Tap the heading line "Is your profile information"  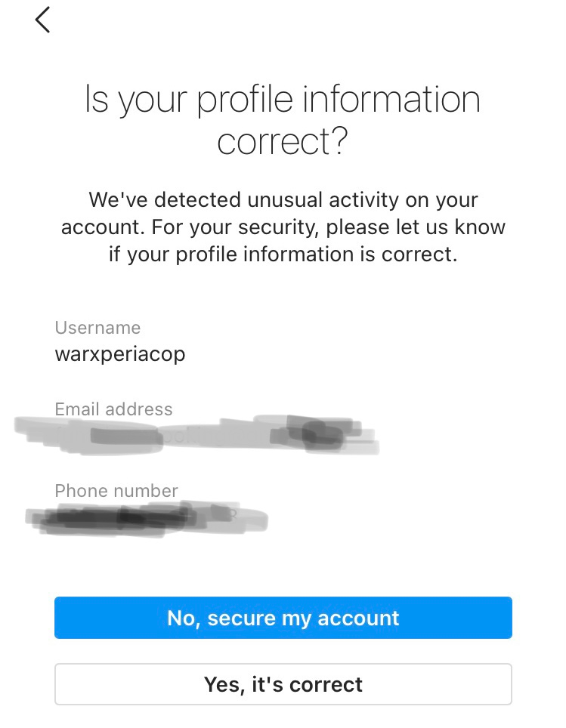point(283,100)
